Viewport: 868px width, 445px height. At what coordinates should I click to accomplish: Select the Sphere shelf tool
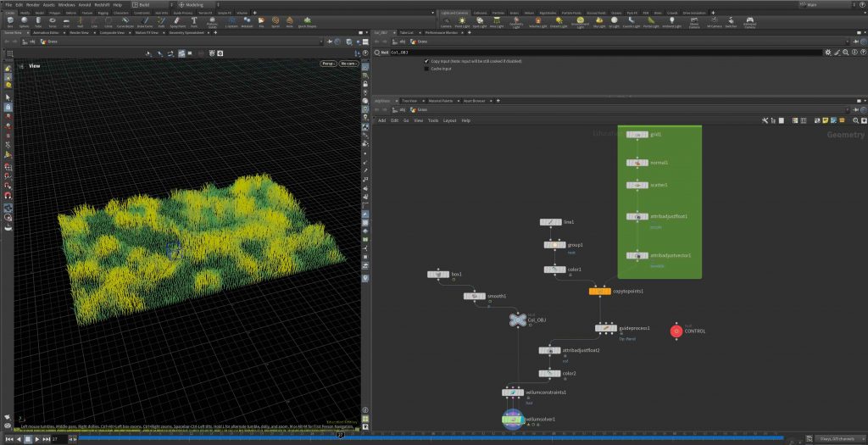tap(22, 21)
